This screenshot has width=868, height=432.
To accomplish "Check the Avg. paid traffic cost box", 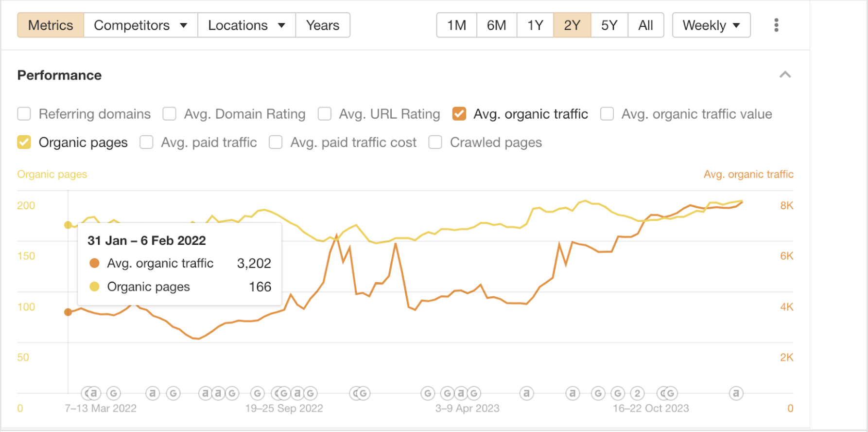I will point(276,142).
